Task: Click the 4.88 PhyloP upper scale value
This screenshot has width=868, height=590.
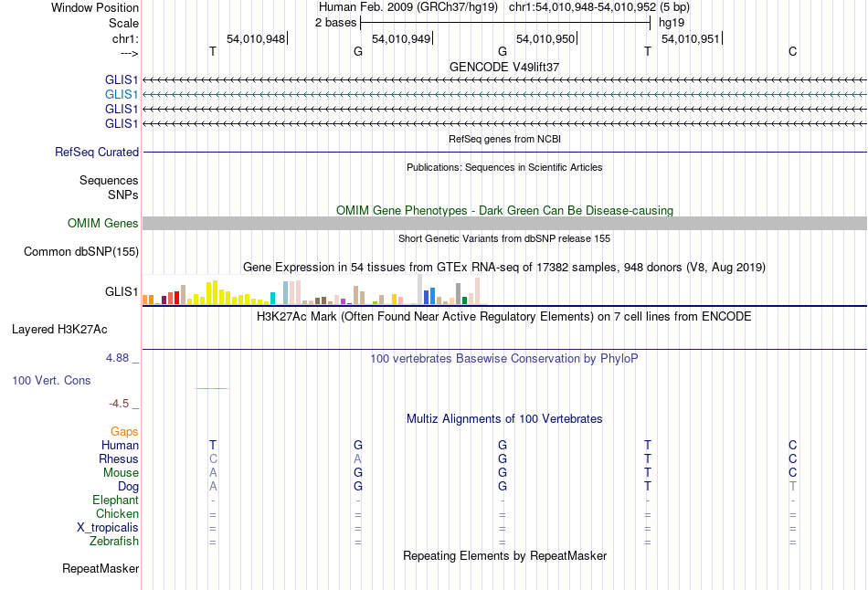Action: click(x=117, y=358)
